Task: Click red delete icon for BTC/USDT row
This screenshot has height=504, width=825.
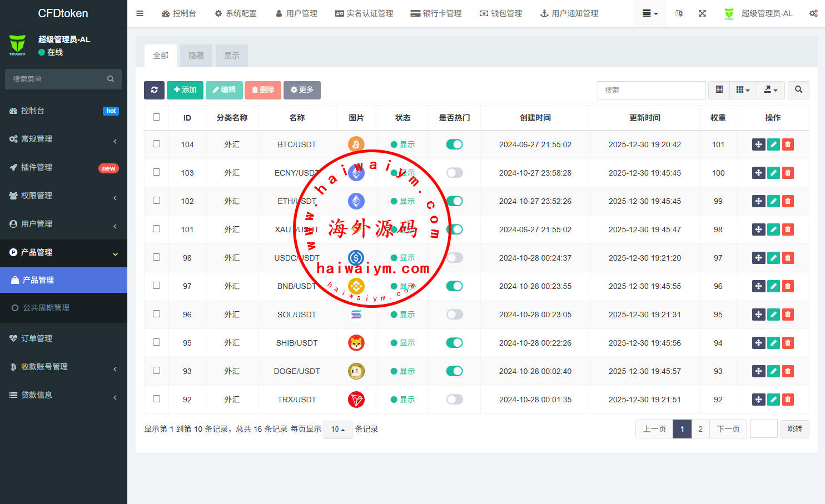Action: tap(788, 144)
